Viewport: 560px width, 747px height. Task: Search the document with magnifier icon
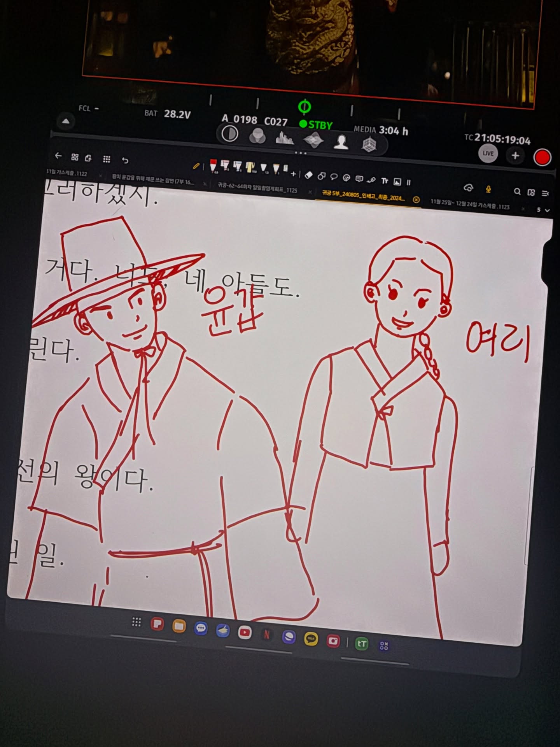click(x=517, y=191)
